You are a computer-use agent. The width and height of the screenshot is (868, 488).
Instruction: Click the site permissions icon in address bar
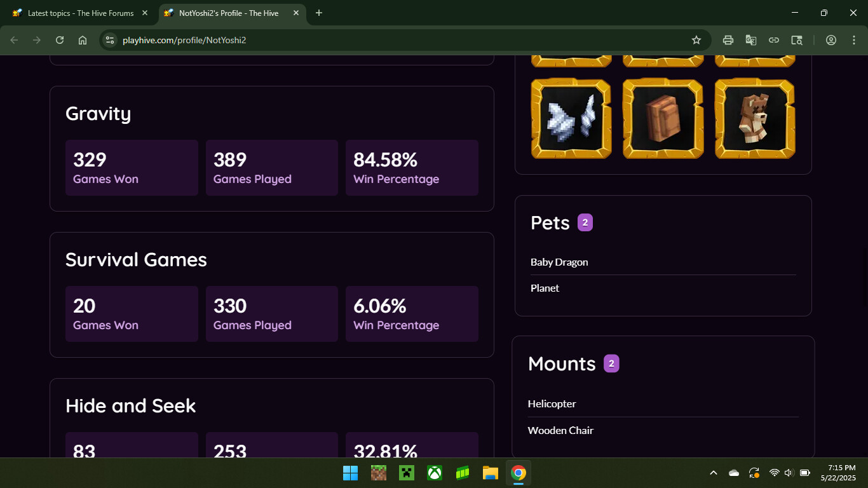click(109, 39)
